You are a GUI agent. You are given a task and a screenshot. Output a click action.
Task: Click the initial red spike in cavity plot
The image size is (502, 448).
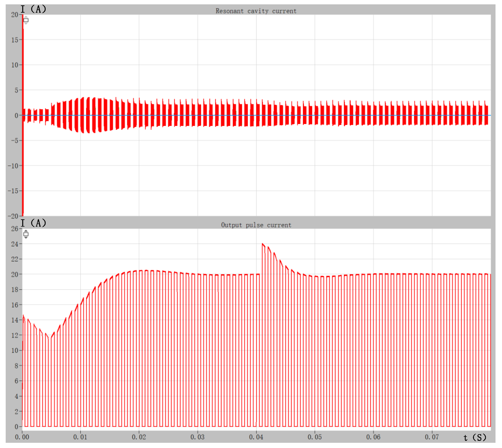(x=23, y=62)
